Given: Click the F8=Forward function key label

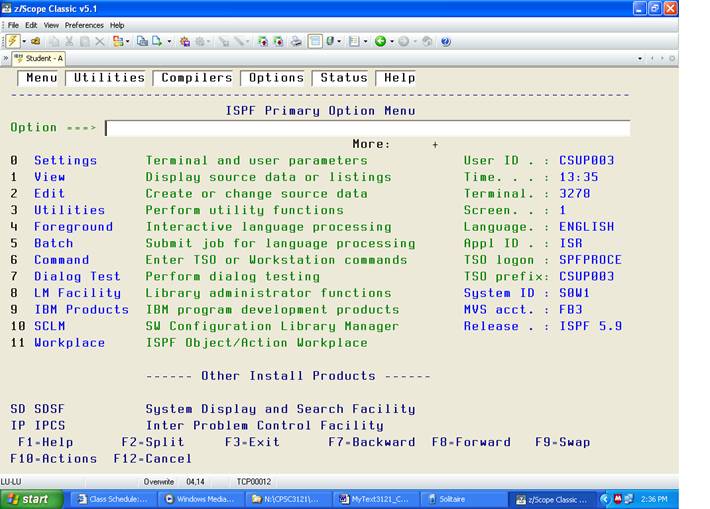Looking at the screenshot, I should (x=471, y=442).
